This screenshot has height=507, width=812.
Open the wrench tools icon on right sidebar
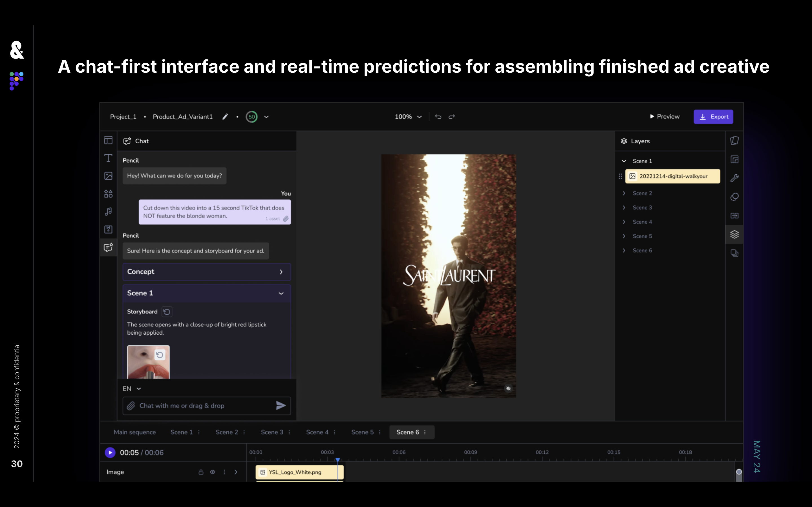pos(734,178)
